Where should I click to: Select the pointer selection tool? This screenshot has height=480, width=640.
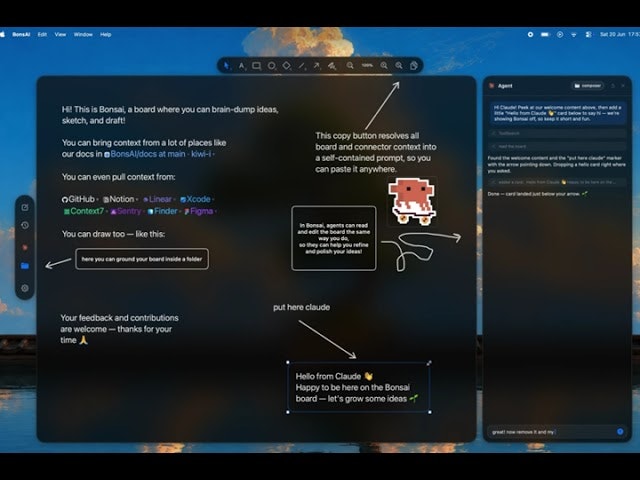(227, 65)
